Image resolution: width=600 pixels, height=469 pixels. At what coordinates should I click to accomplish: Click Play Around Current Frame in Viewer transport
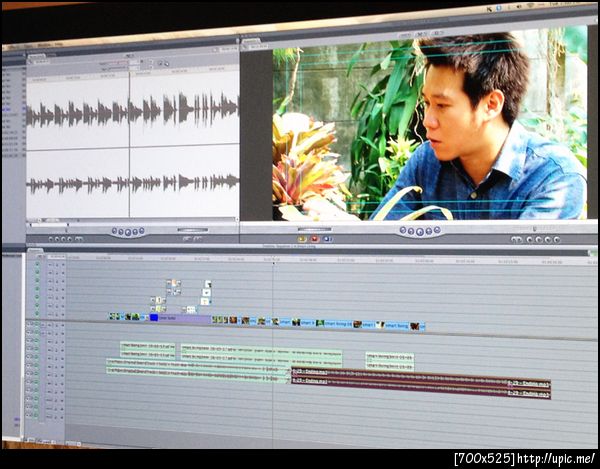135,231
